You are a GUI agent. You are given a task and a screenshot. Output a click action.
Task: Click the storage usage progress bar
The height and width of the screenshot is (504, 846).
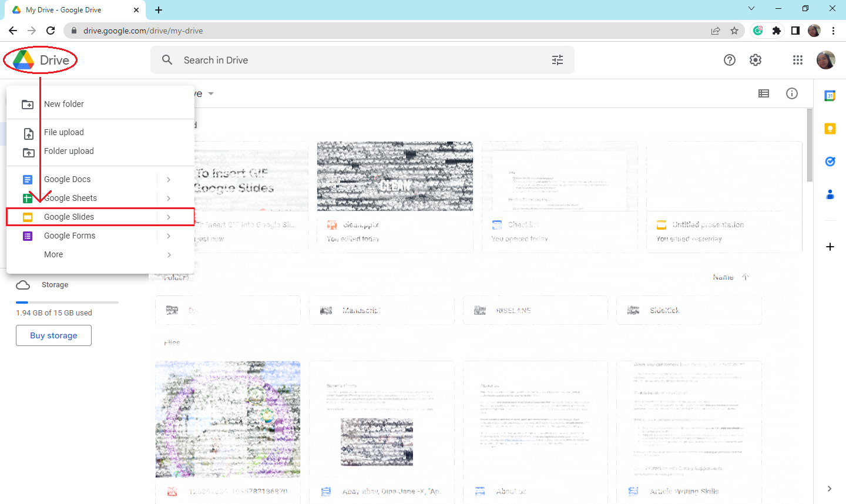67,302
